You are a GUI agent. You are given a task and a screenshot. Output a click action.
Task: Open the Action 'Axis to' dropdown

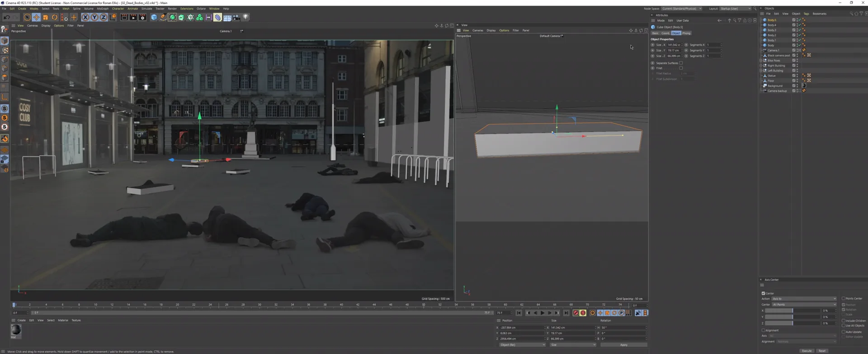(x=804, y=299)
